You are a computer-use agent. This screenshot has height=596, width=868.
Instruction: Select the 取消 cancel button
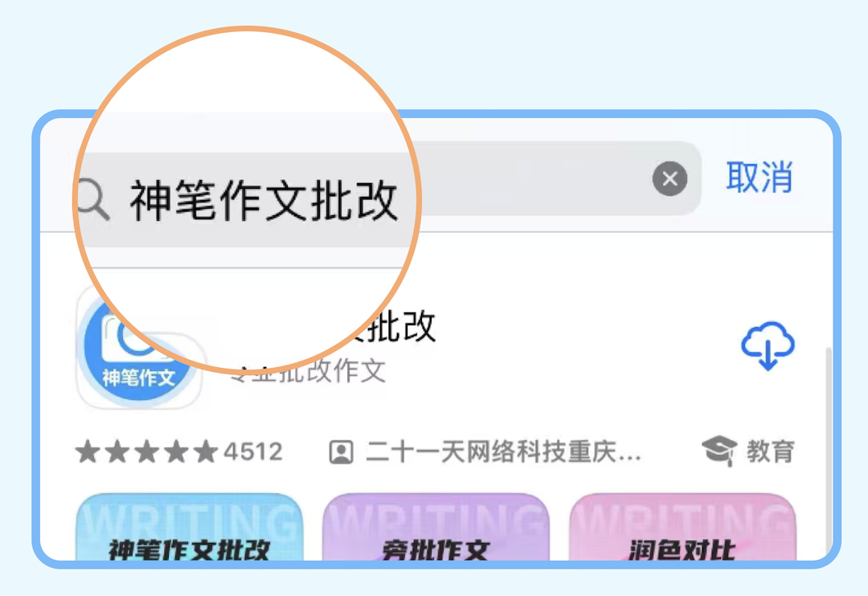(x=759, y=178)
